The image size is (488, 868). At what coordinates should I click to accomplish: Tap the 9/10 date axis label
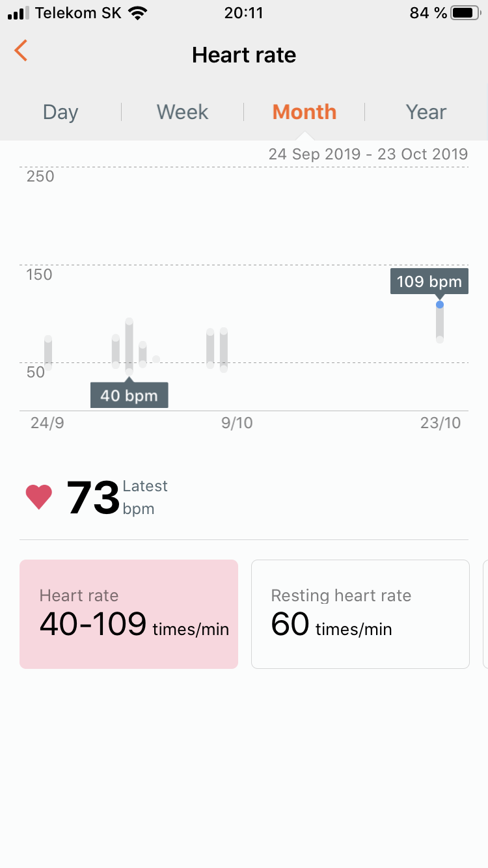(x=237, y=423)
